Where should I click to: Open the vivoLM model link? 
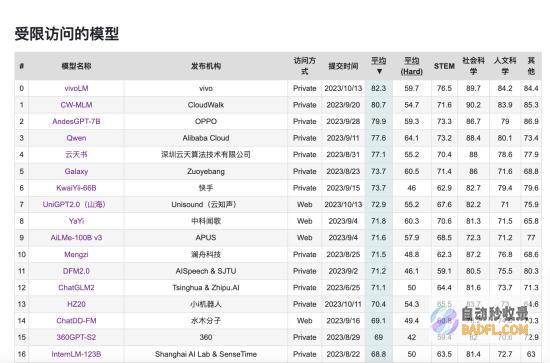[x=76, y=88]
